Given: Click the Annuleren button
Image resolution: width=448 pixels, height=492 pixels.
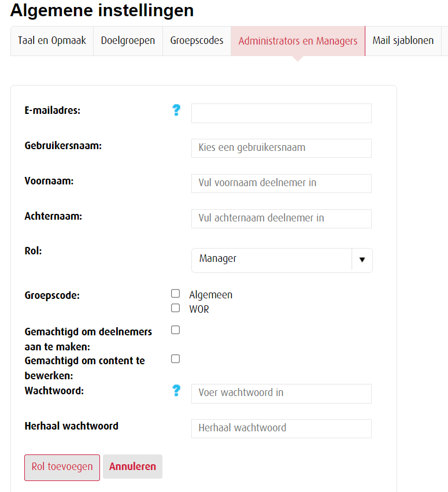Looking at the screenshot, I should (x=132, y=467).
